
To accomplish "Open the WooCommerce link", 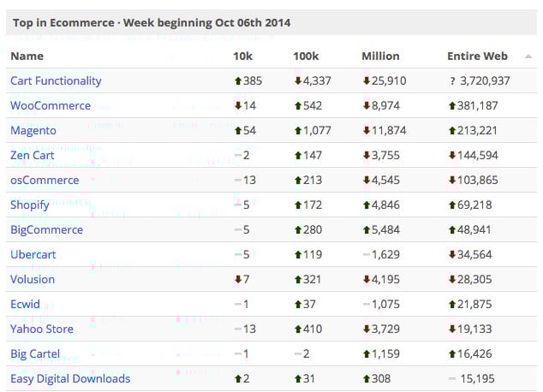I will pos(51,105).
